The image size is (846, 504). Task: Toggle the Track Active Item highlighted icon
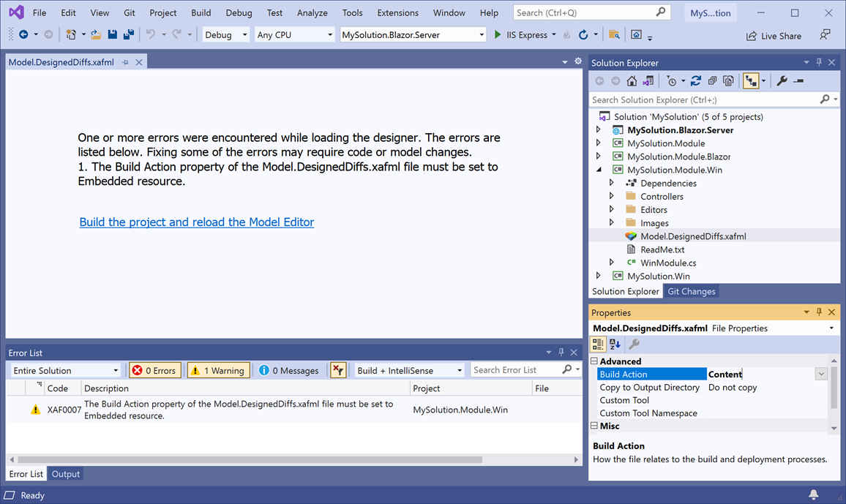751,81
